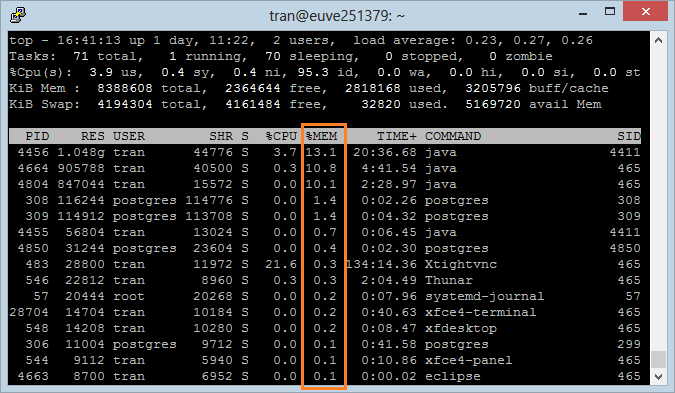675x393 pixels.
Task: Click the %CPU column header
Action: click(282, 136)
